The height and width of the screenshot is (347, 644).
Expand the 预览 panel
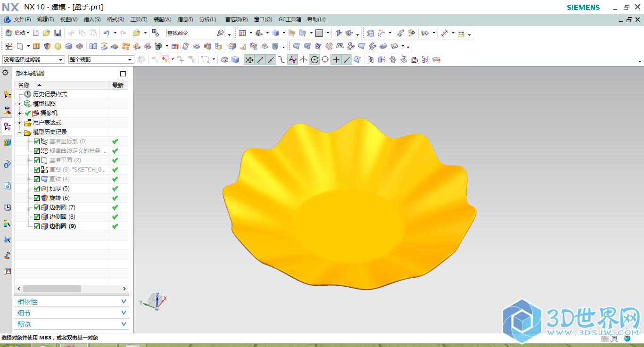(x=72, y=324)
